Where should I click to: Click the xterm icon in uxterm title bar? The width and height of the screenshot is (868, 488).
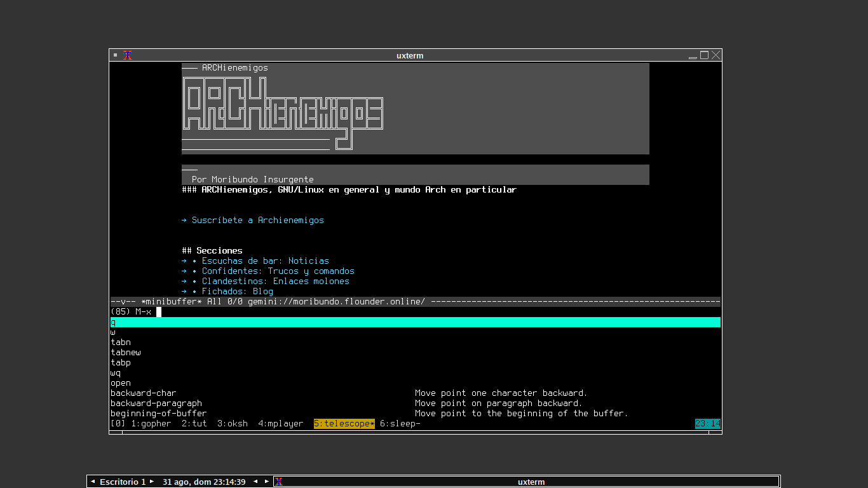[127, 55]
